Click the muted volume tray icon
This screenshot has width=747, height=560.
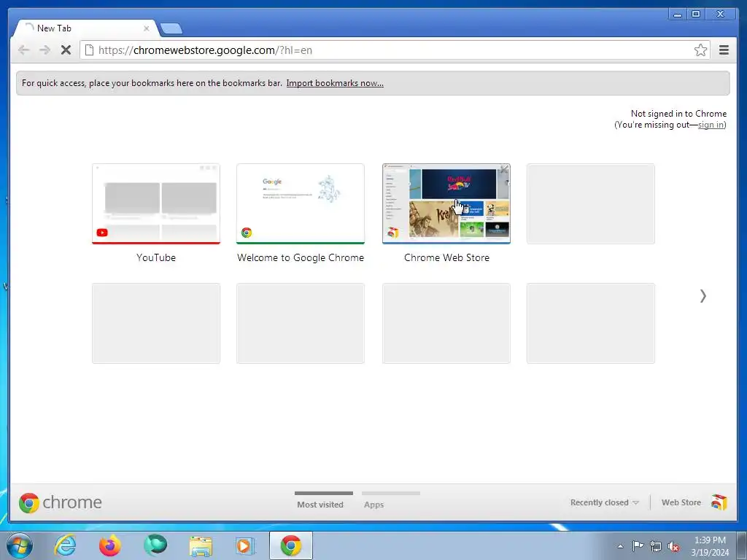click(x=673, y=546)
